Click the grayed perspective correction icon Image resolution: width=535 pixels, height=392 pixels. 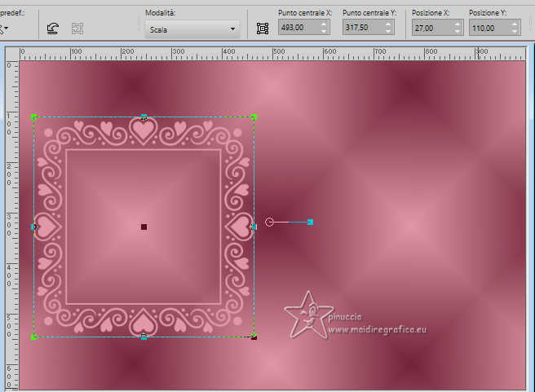tap(77, 29)
